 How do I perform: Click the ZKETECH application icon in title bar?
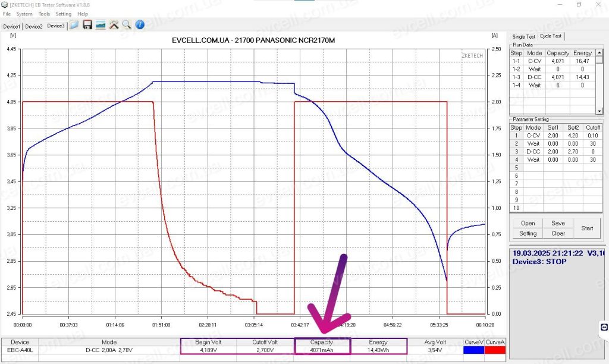coord(5,4)
